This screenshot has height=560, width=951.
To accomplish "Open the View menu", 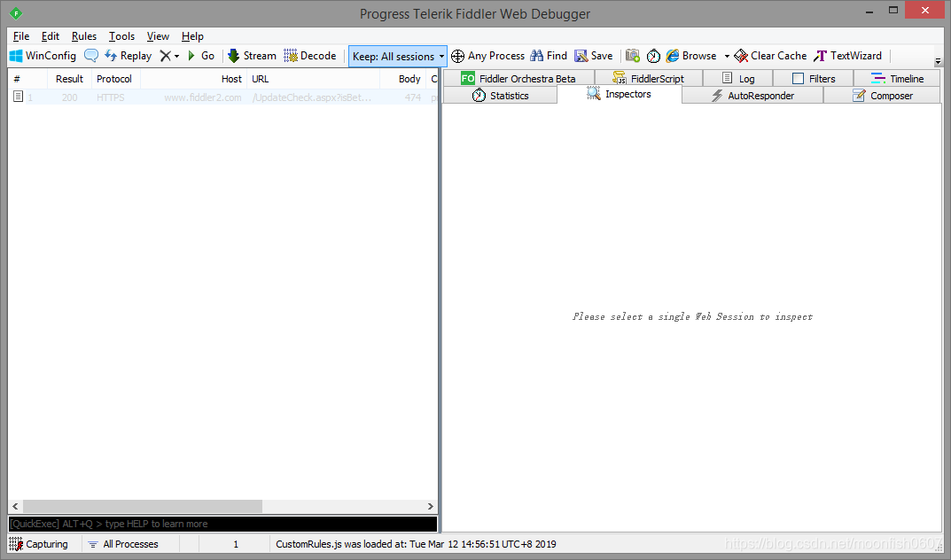I will [158, 36].
